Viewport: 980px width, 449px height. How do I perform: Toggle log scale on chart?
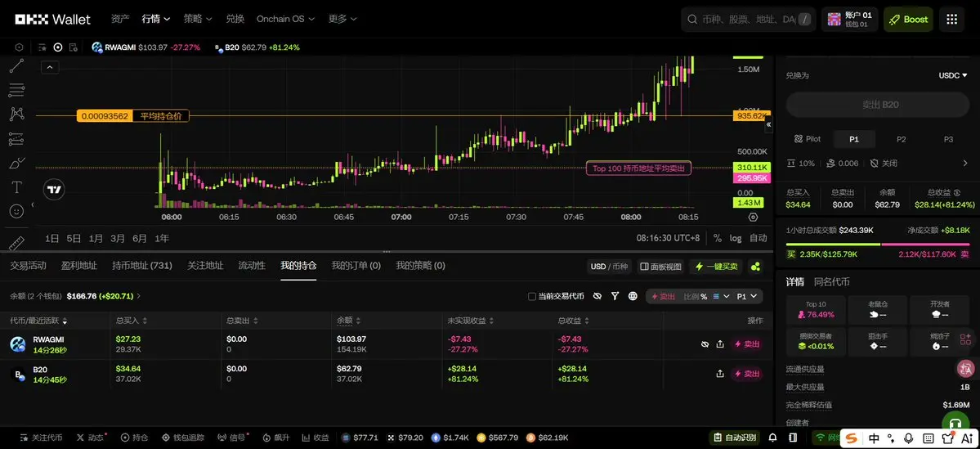pyautogui.click(x=736, y=238)
